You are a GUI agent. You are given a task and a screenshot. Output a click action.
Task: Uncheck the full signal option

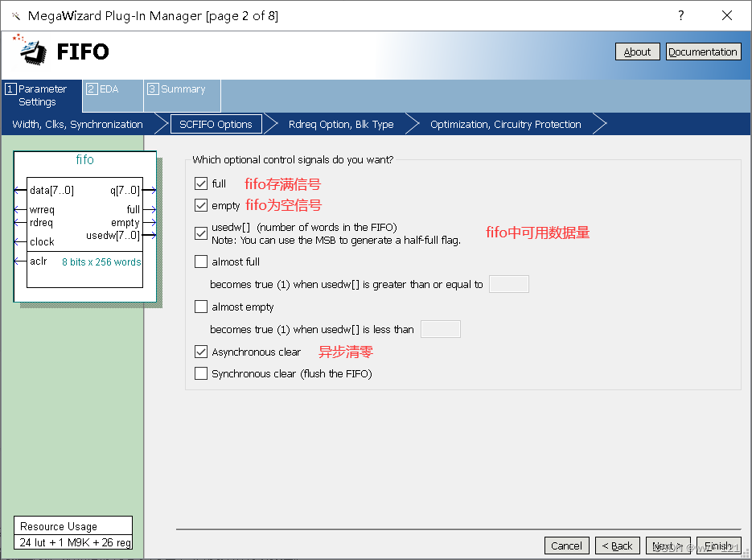(x=200, y=183)
